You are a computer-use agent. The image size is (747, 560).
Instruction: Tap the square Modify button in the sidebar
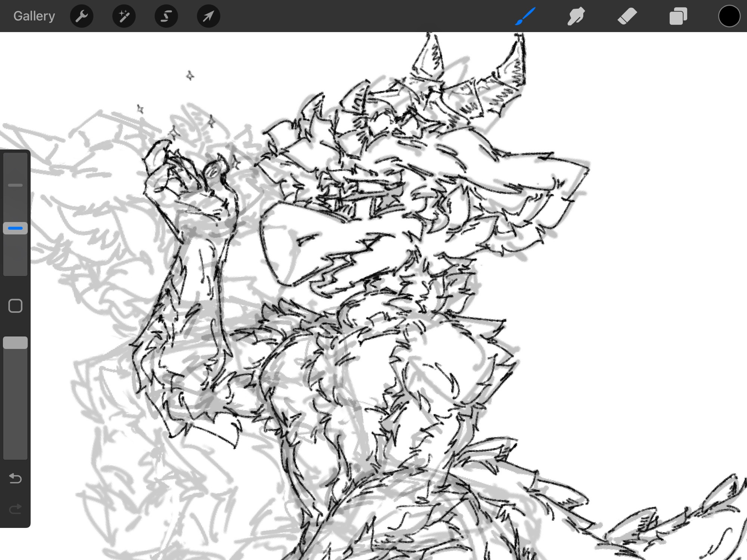point(15,306)
